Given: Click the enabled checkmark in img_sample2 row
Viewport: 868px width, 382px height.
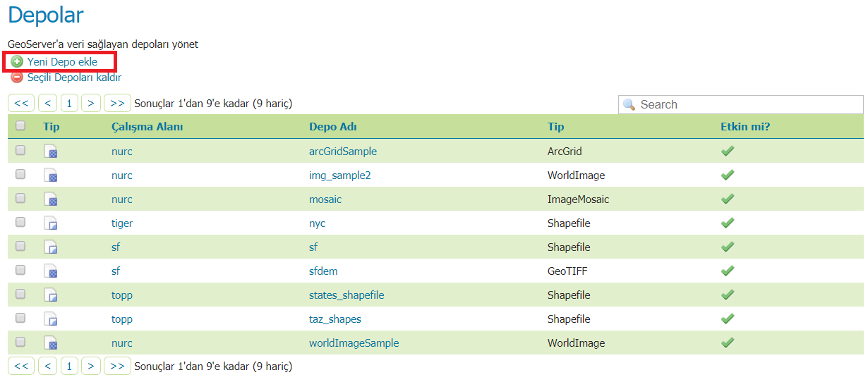Looking at the screenshot, I should coord(728,175).
